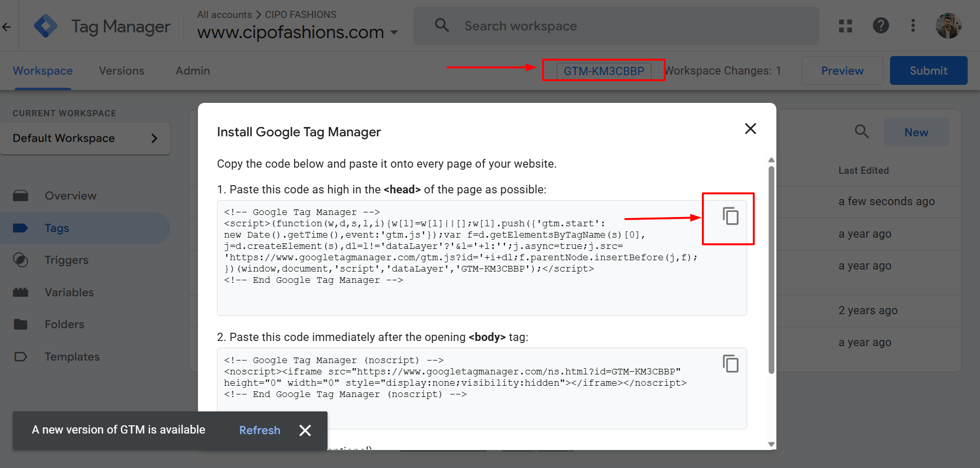Focus the Search workspace field

pos(617,26)
